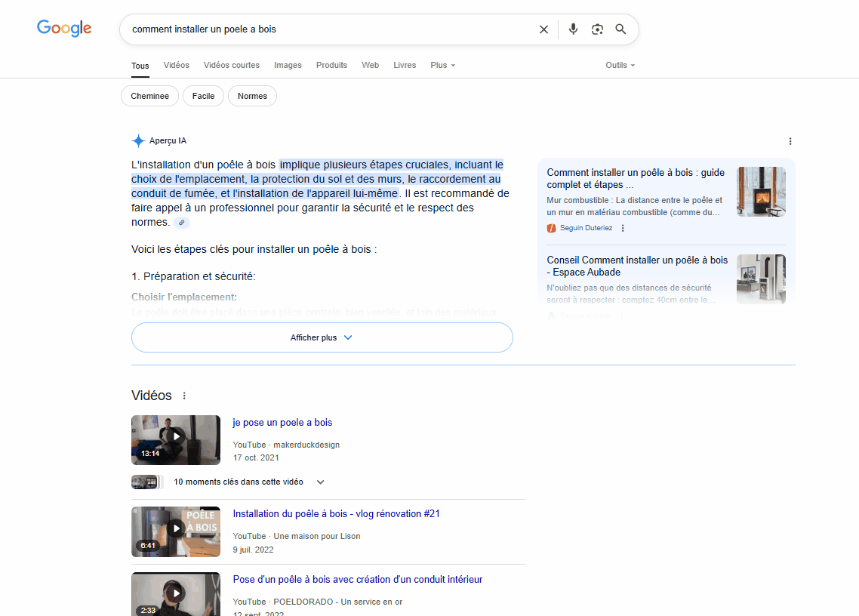Open the Outils dropdown
Screen dimensions: 859x616
620,65
